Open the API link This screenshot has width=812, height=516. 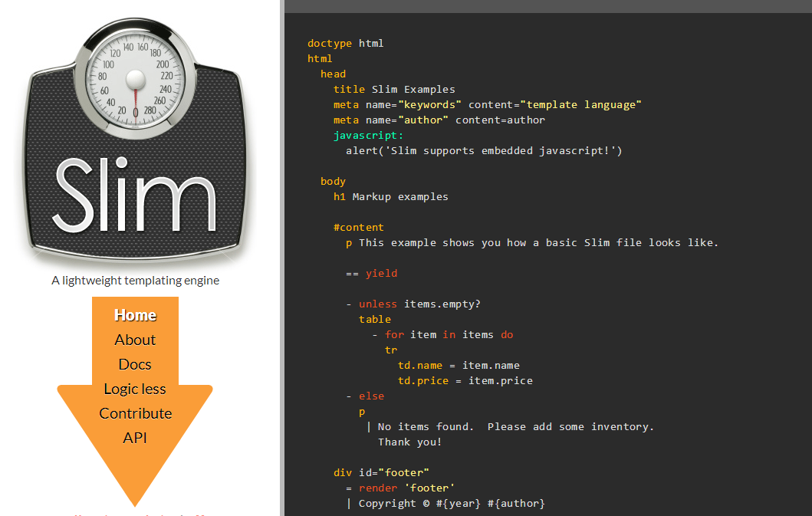pyautogui.click(x=135, y=439)
